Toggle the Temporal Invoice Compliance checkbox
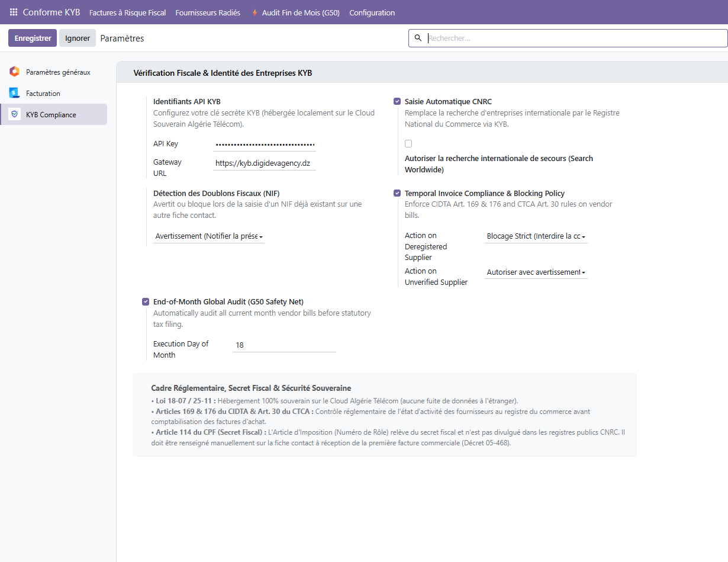The image size is (728, 562). pyautogui.click(x=397, y=193)
